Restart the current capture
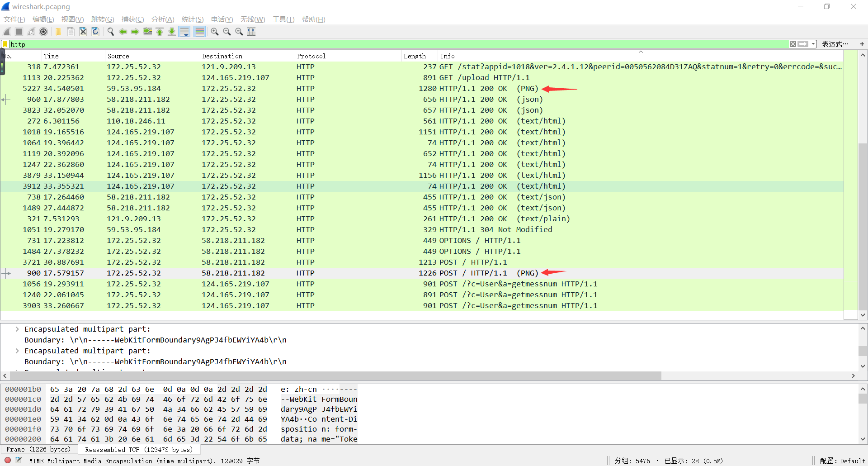Viewport: 868px width, 466px height. [x=31, y=32]
